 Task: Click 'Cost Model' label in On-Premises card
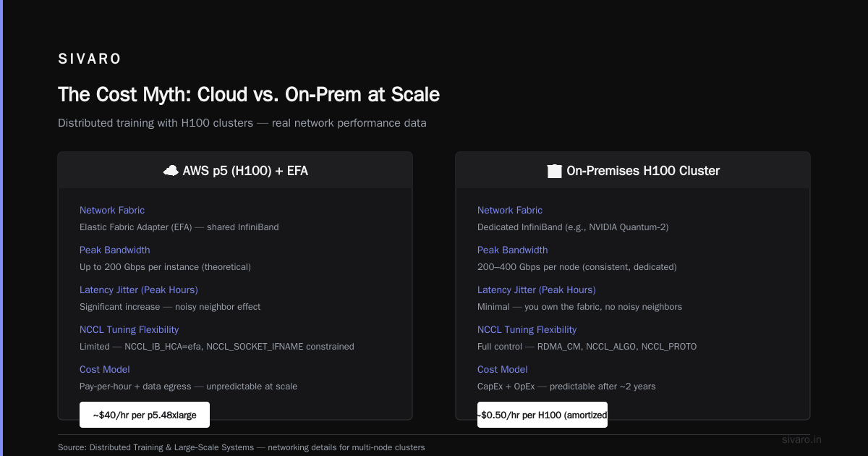[x=504, y=369]
